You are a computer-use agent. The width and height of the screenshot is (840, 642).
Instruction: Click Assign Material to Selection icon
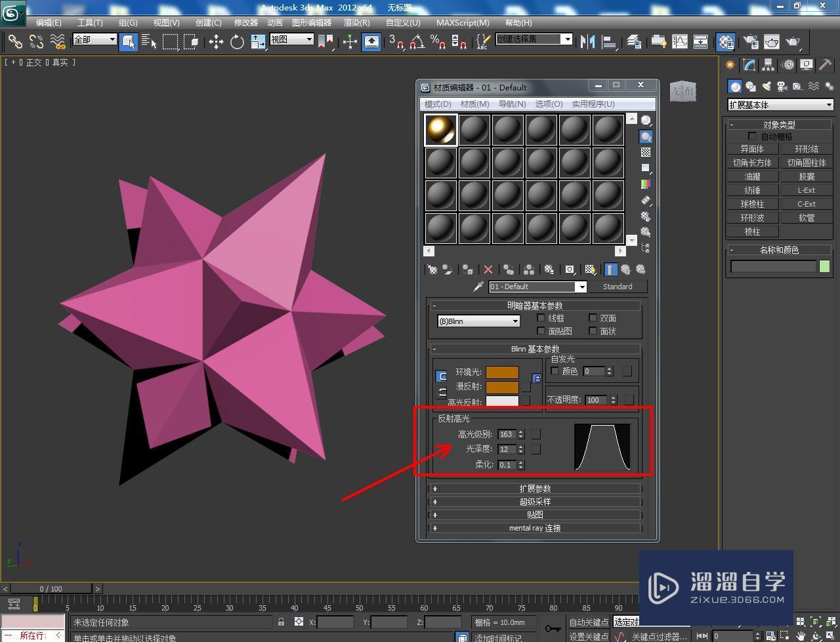[468, 270]
